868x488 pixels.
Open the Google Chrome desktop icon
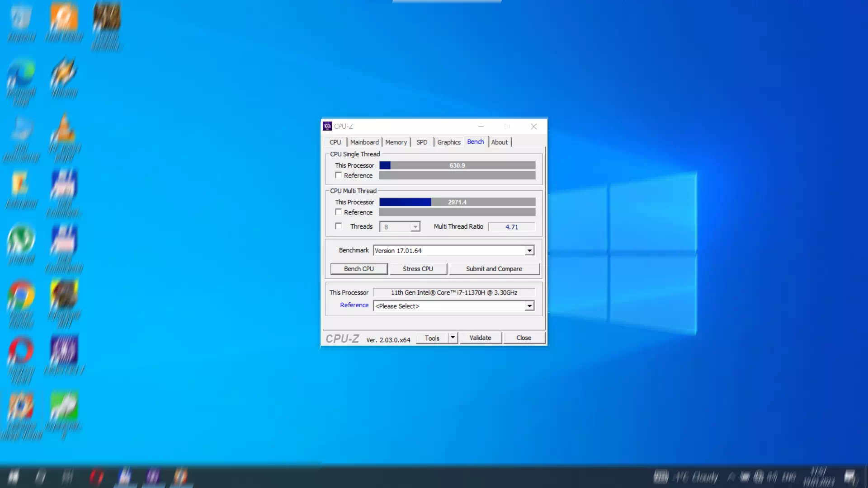(21, 296)
